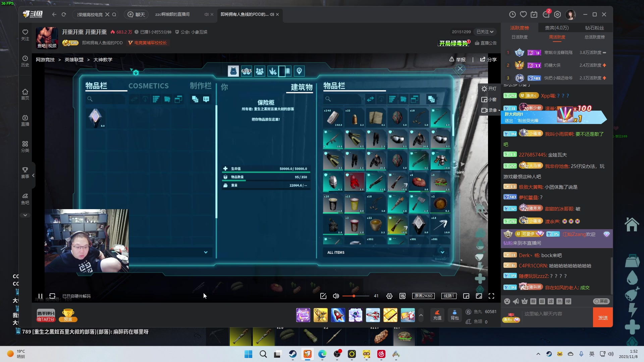Viewport: 644px width, 362px height.
Task: Send the airplane gift
Action: pyautogui.click(x=373, y=315)
